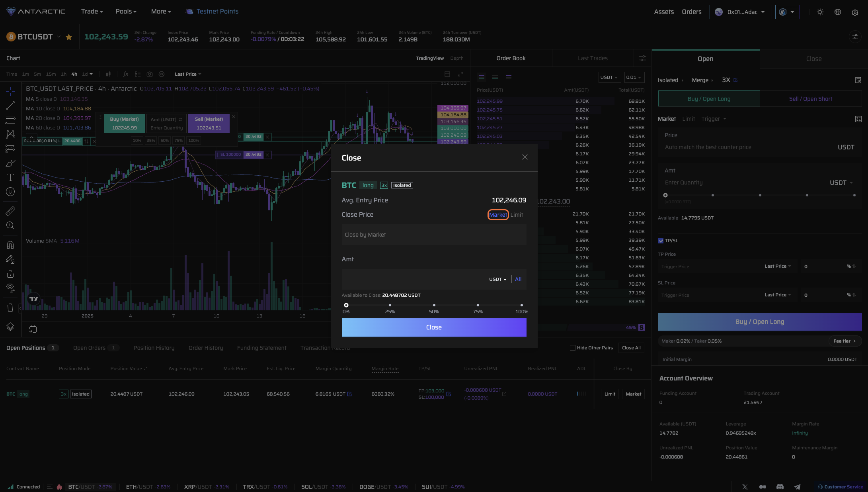Select Market close price option
Screen dimensions: 868x492
pyautogui.click(x=498, y=215)
